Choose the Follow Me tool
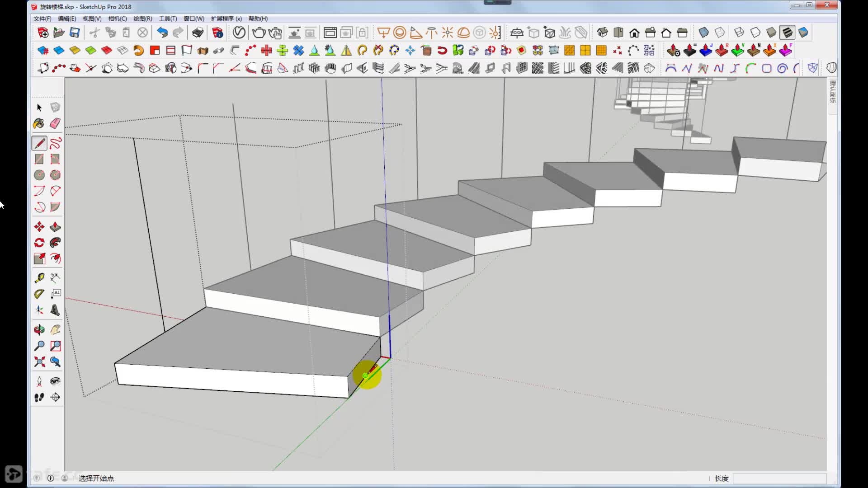The height and width of the screenshot is (488, 868). tap(55, 243)
